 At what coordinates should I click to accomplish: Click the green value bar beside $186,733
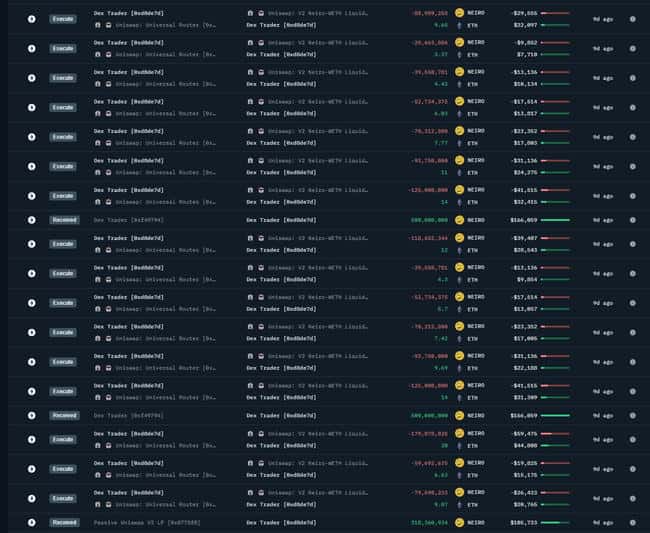(x=555, y=522)
